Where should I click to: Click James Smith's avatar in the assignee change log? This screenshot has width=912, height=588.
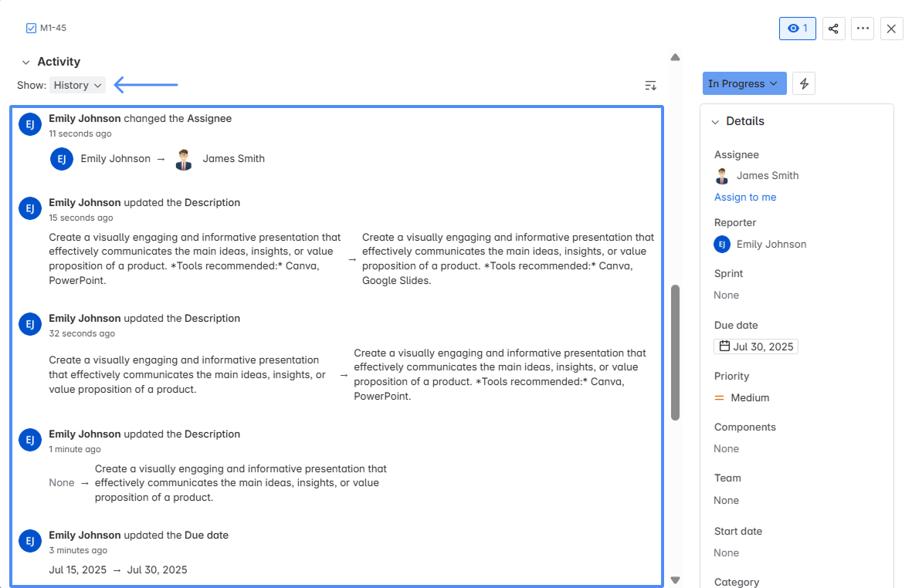(183, 158)
